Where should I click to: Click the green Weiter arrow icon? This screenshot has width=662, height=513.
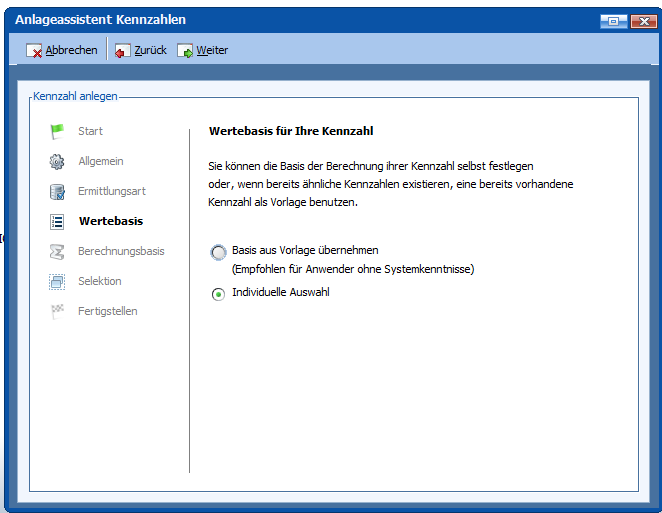click(x=185, y=50)
